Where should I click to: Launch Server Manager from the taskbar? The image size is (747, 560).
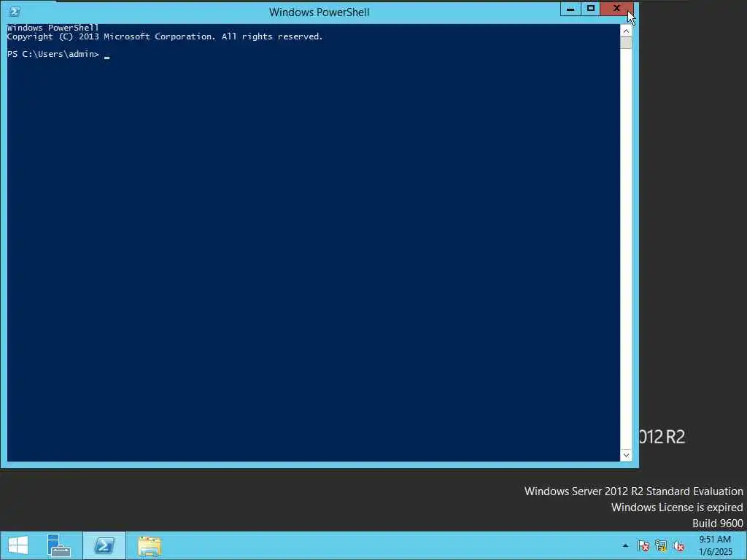pos(59,545)
